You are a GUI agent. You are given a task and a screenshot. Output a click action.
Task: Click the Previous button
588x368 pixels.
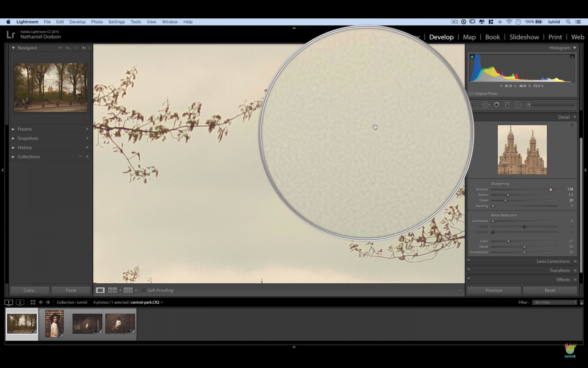pyautogui.click(x=494, y=290)
